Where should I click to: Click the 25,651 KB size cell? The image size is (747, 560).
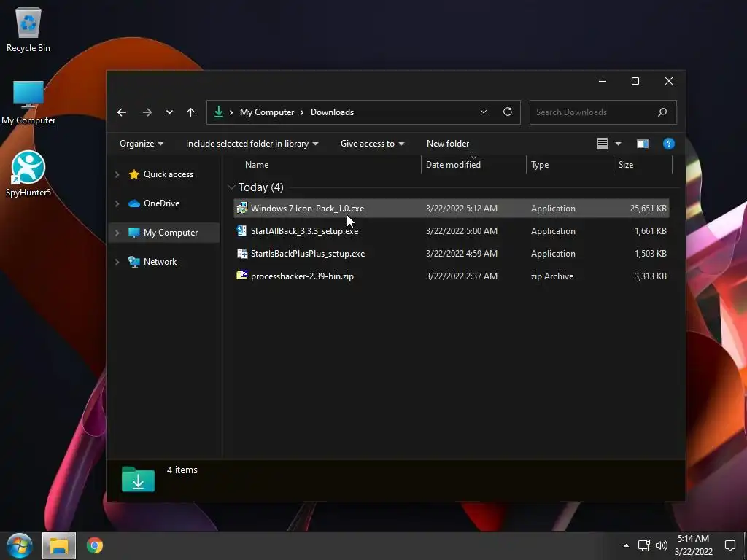648,209
